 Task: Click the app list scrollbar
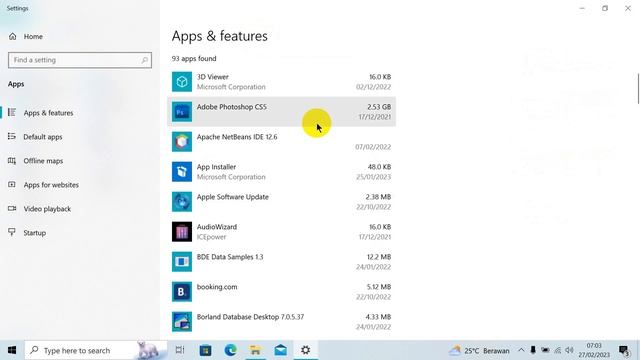click(x=638, y=89)
